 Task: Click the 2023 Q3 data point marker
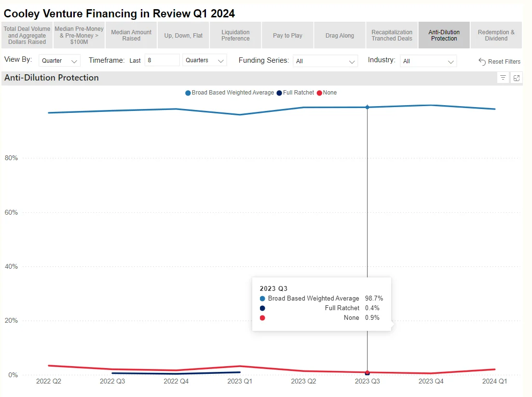(367, 107)
